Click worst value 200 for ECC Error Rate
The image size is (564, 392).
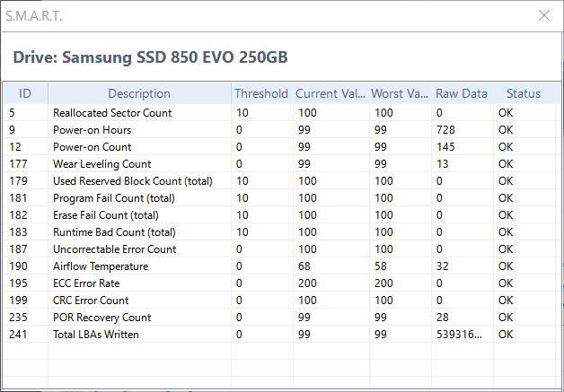pos(383,283)
